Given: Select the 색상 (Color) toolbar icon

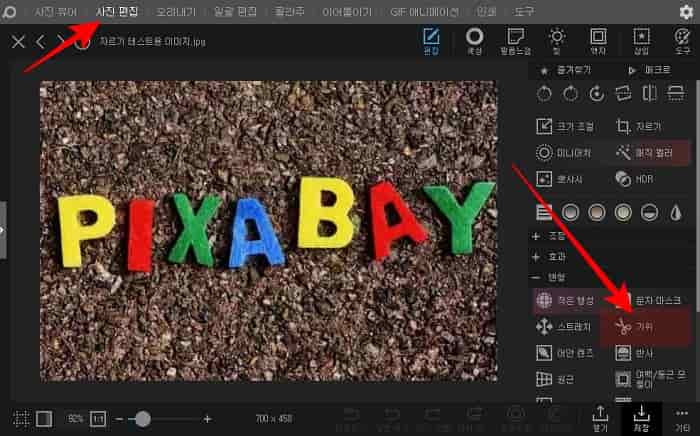Looking at the screenshot, I should pos(474,42).
